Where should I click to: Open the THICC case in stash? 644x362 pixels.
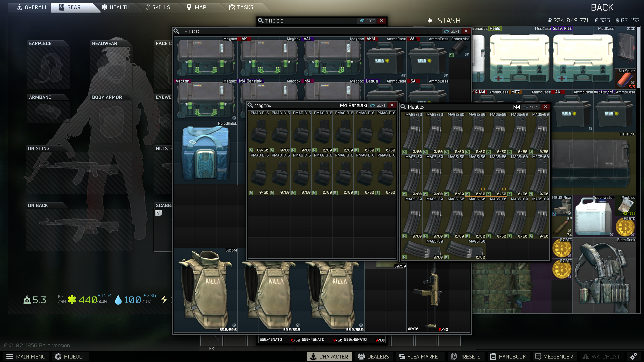click(593, 163)
